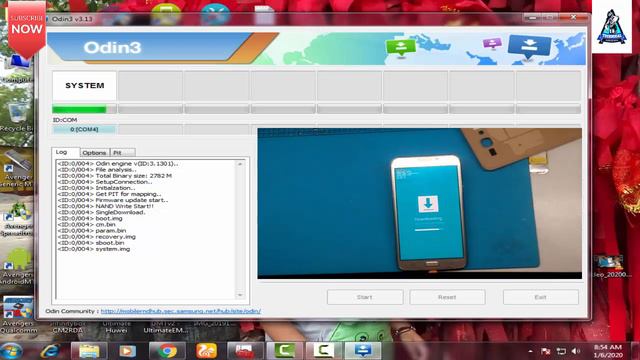Image resolution: width=640 pixels, height=360 pixels.
Task: Click the green flashing progress bar
Action: click(x=84, y=109)
